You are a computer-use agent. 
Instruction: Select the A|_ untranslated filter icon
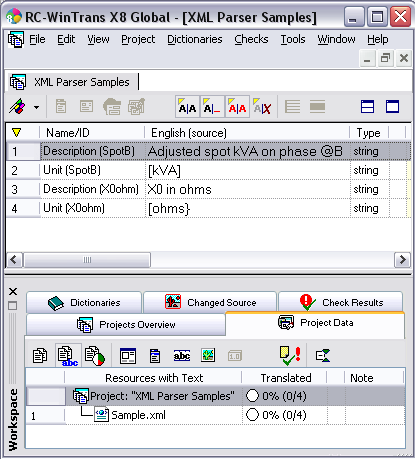(x=212, y=107)
